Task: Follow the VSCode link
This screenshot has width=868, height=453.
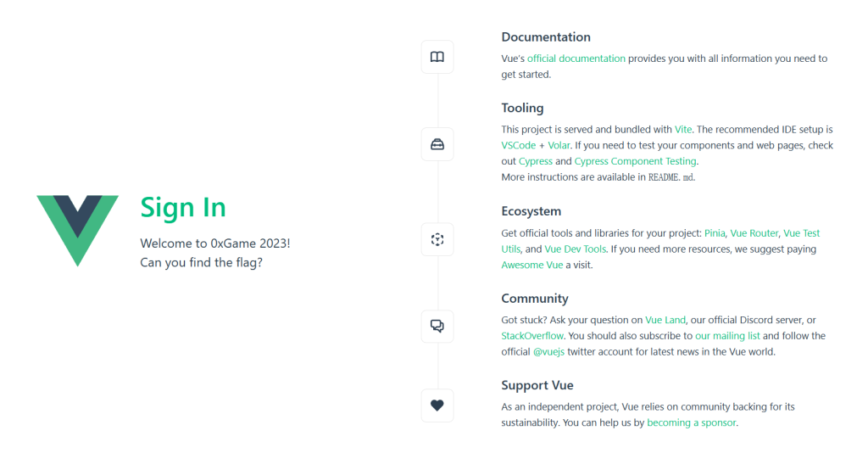Action: pyautogui.click(x=519, y=146)
